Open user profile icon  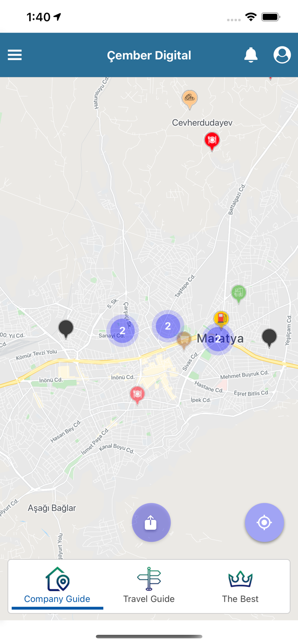282,55
